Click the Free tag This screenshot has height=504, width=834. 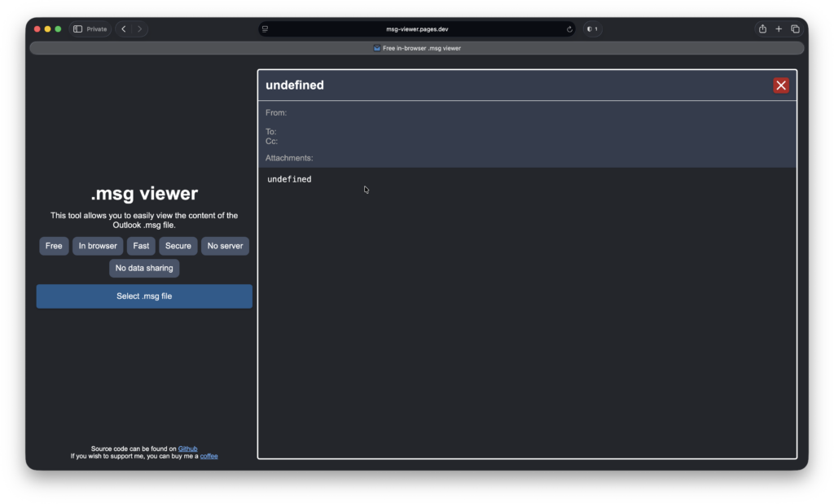[54, 246]
